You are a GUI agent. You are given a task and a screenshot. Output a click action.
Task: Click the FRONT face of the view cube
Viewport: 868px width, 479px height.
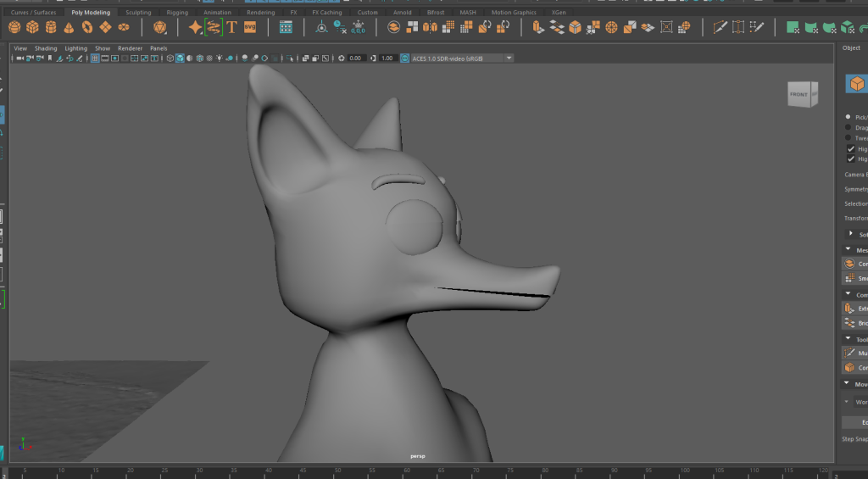point(798,94)
